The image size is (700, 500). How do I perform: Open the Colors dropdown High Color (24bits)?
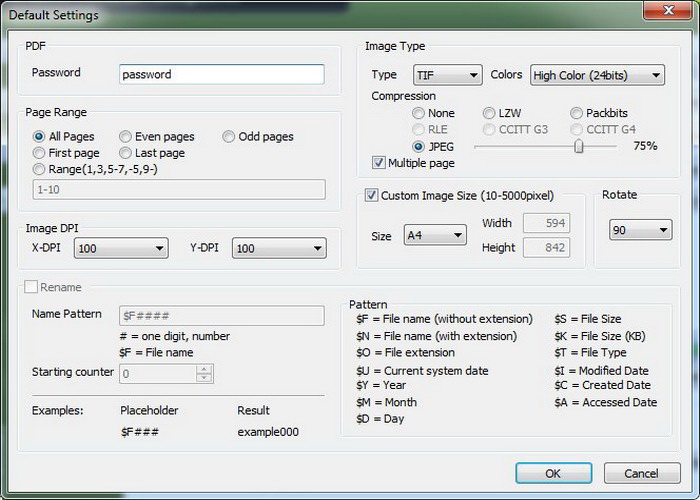[x=597, y=75]
